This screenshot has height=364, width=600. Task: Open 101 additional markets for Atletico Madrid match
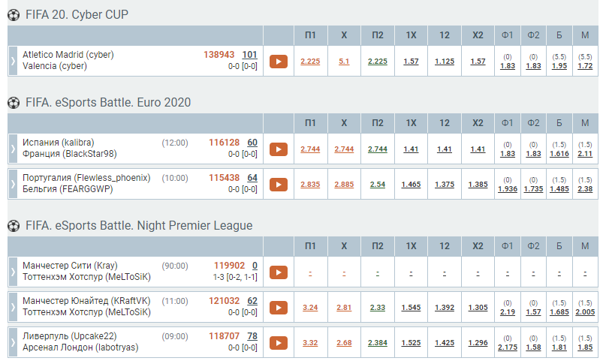point(250,55)
